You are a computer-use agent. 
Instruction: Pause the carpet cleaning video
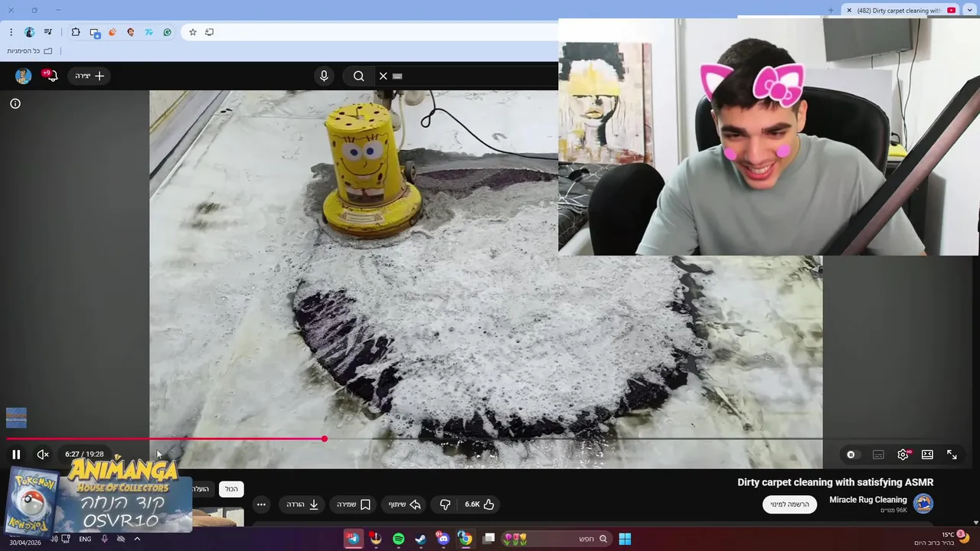(x=16, y=455)
